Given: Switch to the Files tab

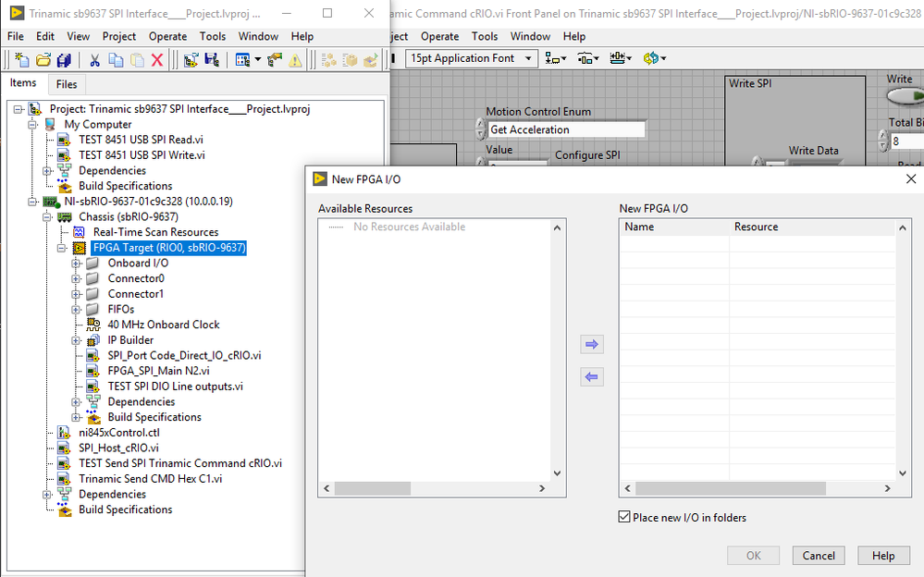Looking at the screenshot, I should (x=67, y=84).
